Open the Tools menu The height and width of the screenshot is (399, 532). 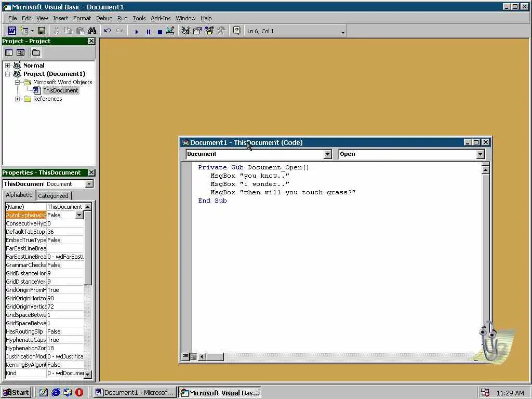coord(139,18)
